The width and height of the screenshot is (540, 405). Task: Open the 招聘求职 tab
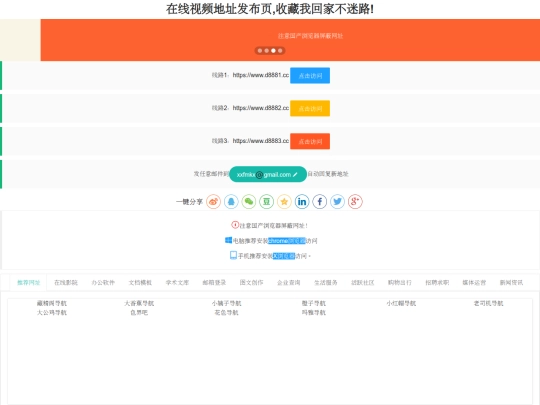[x=437, y=283]
